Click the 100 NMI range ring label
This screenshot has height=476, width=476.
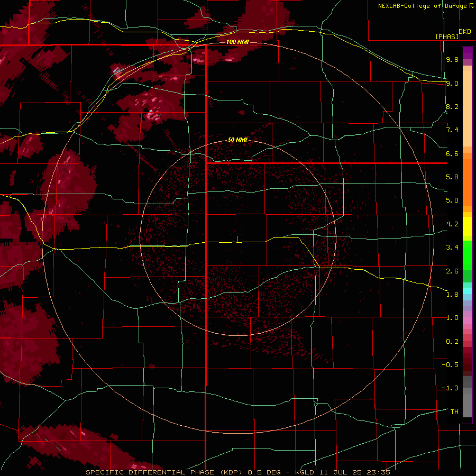pos(237,42)
